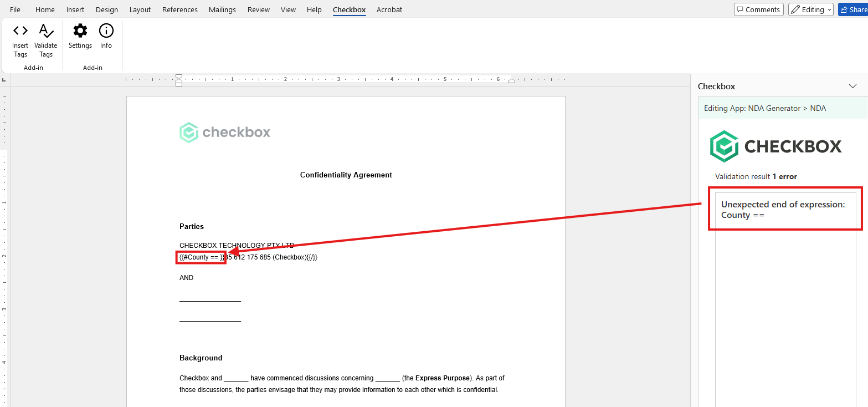Open the Acrobat tab

[x=389, y=9]
